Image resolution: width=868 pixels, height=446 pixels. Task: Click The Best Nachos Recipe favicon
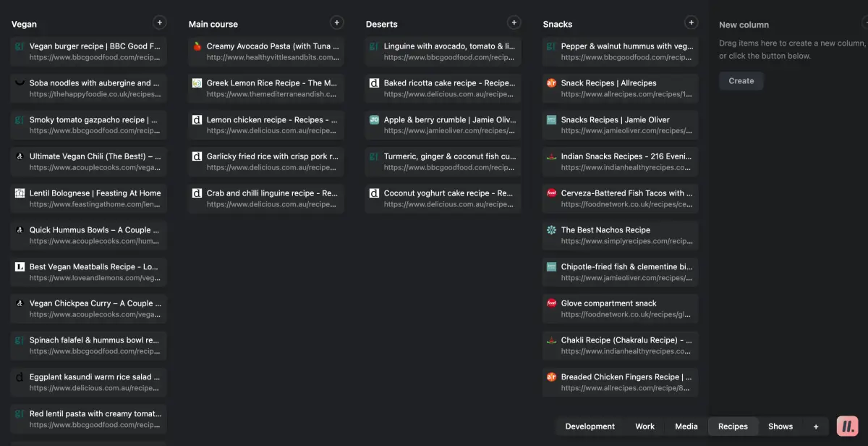pos(551,230)
